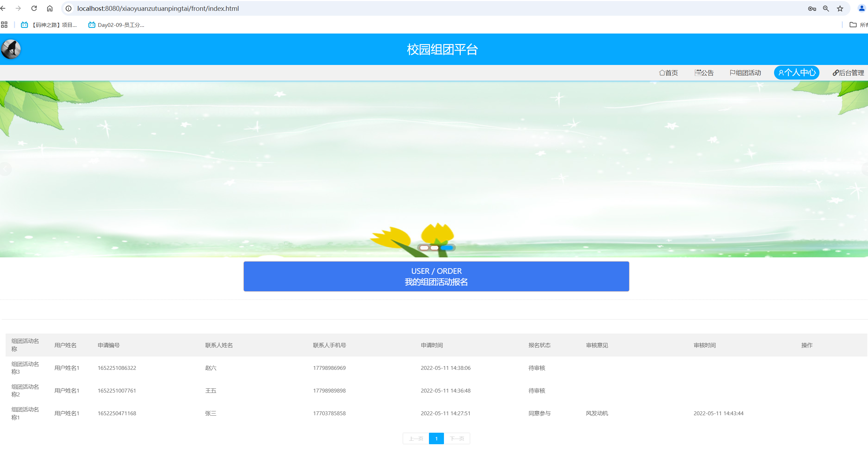Click the browser home icon

click(x=50, y=8)
